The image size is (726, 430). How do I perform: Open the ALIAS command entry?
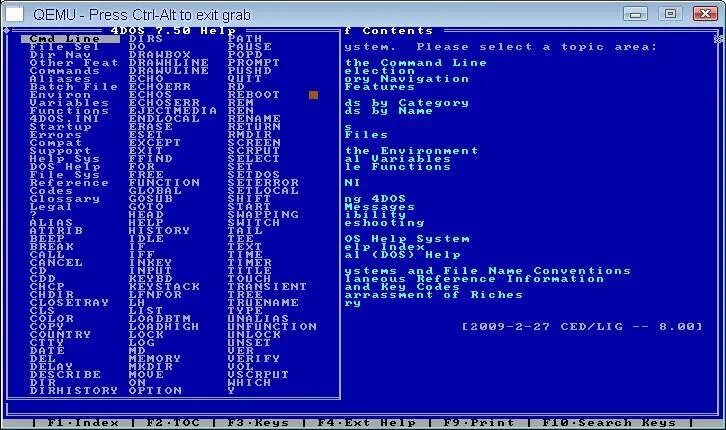(x=51, y=223)
